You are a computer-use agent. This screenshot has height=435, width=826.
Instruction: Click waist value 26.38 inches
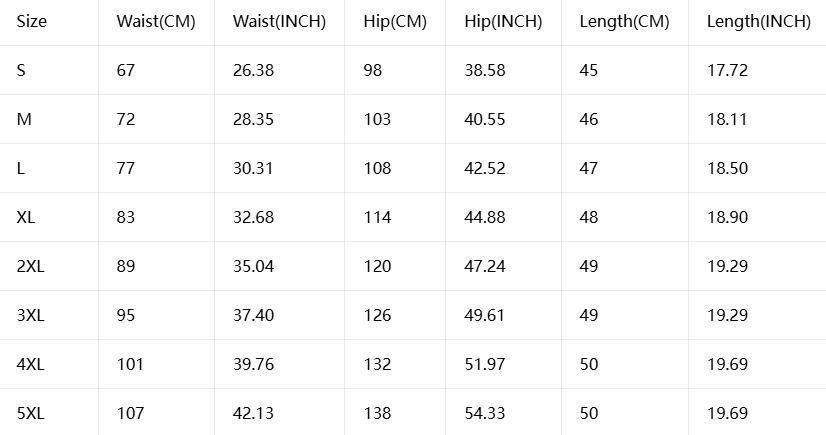[253, 70]
